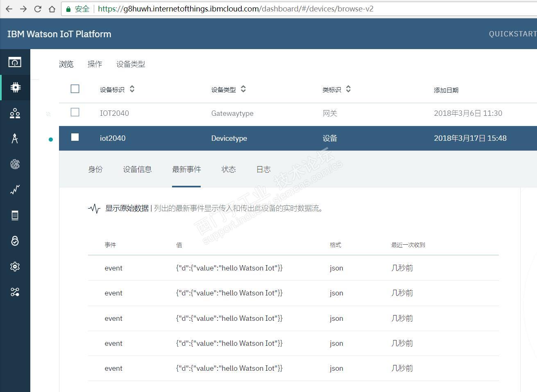Click the 添加日期 column header
Image resolution: width=537 pixels, height=392 pixels.
click(446, 90)
